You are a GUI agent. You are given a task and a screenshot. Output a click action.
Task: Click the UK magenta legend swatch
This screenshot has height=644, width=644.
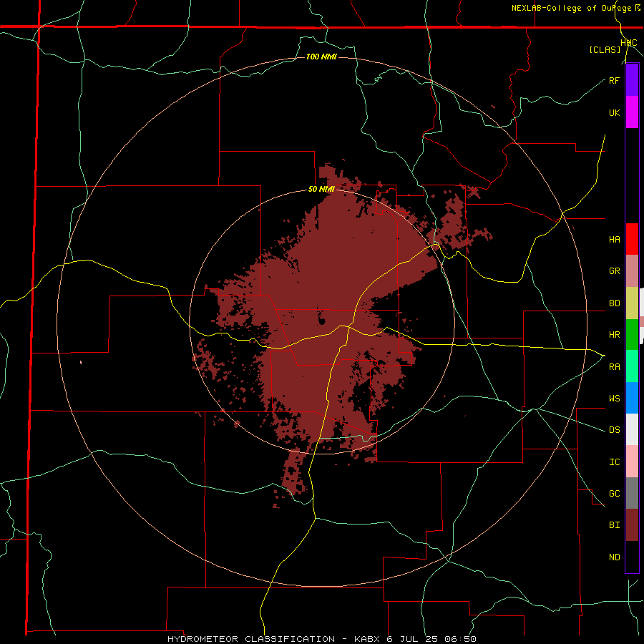coord(632,112)
